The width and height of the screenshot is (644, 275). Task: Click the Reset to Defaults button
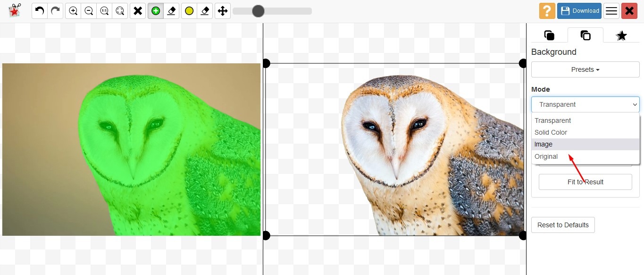tap(563, 225)
